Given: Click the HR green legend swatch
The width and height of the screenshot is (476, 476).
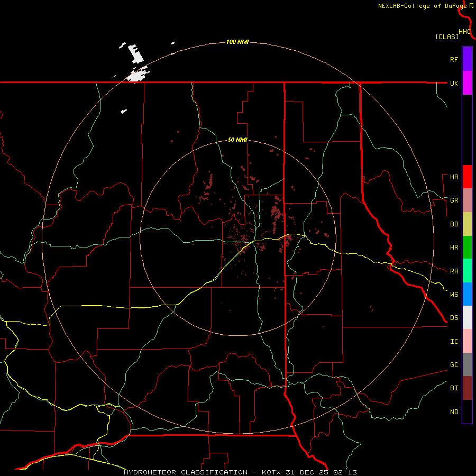Looking at the screenshot, I should [467, 248].
